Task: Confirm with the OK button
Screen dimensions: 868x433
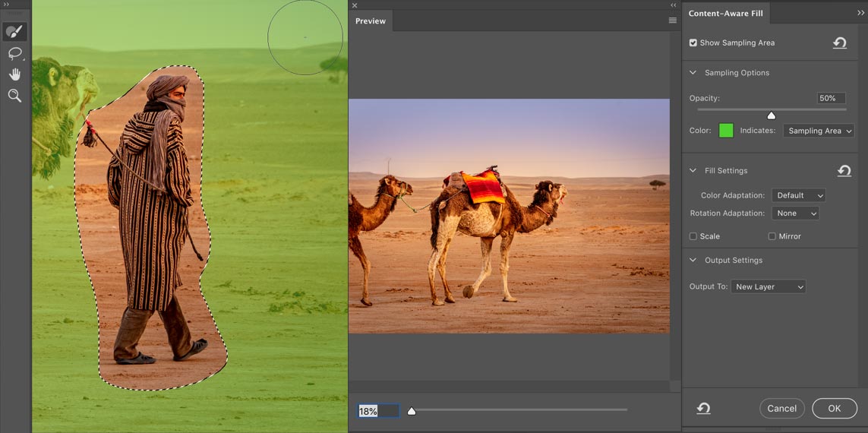Action: [x=835, y=409]
